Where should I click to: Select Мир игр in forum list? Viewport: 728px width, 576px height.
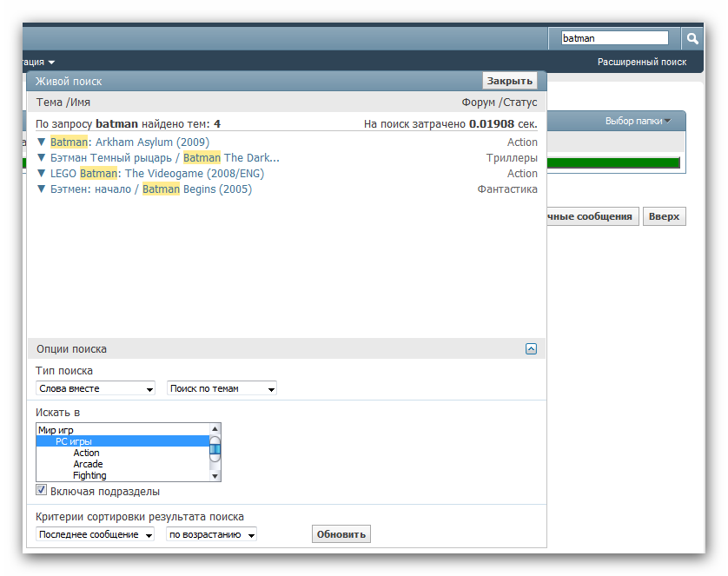123,430
